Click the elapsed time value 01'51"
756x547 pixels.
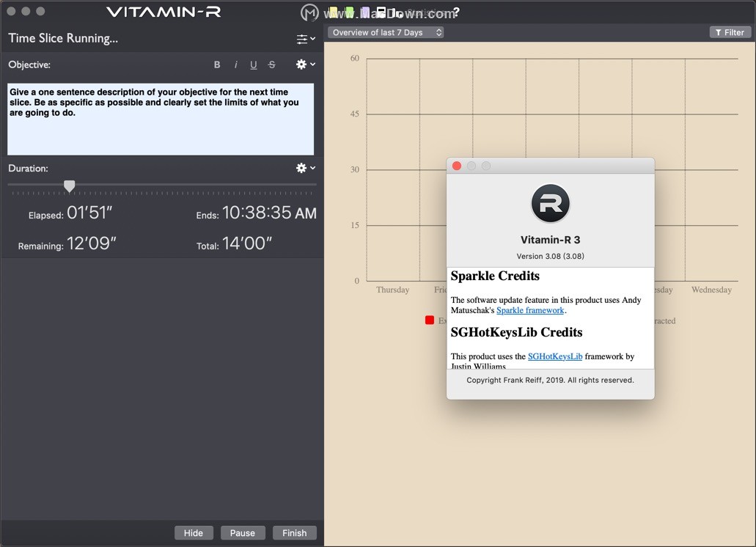pyautogui.click(x=89, y=213)
